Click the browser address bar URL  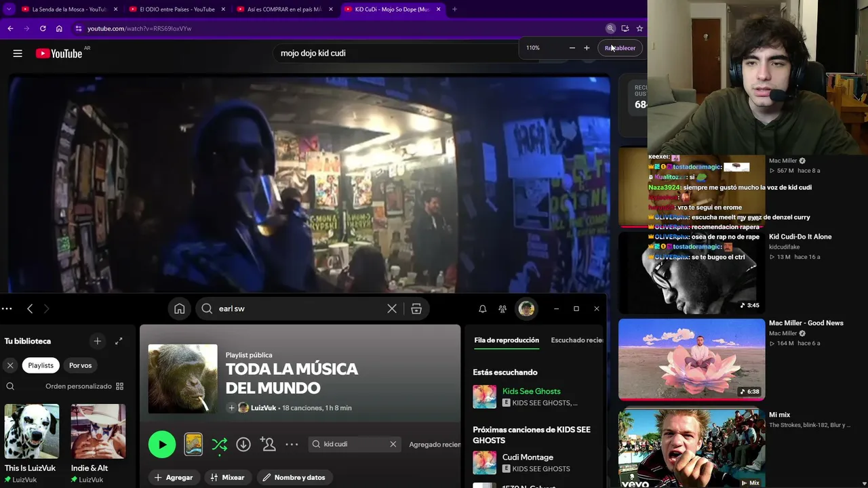139,28
